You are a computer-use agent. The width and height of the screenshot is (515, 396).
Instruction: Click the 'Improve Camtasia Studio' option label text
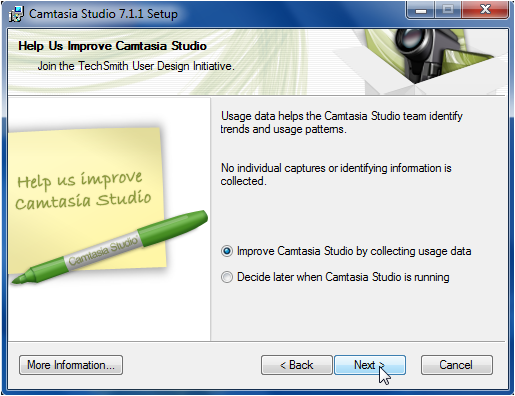click(x=354, y=251)
